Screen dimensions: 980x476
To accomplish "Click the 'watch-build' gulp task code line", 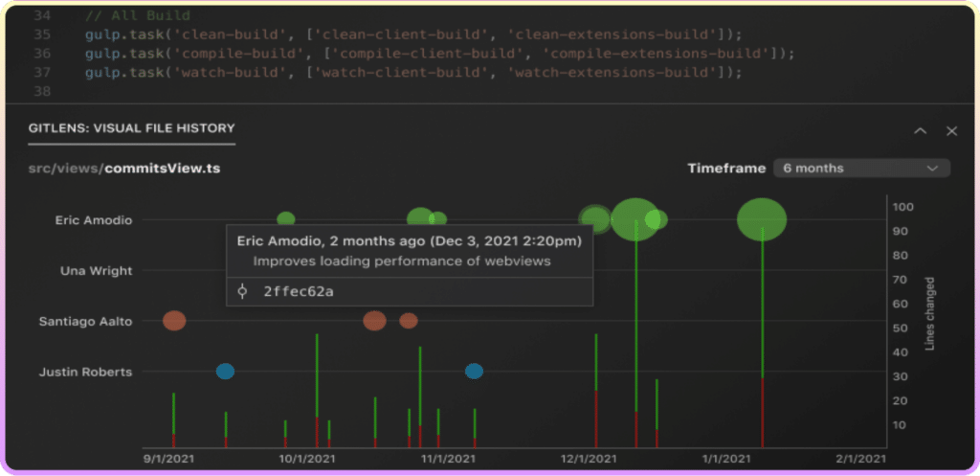I will pyautogui.click(x=413, y=73).
